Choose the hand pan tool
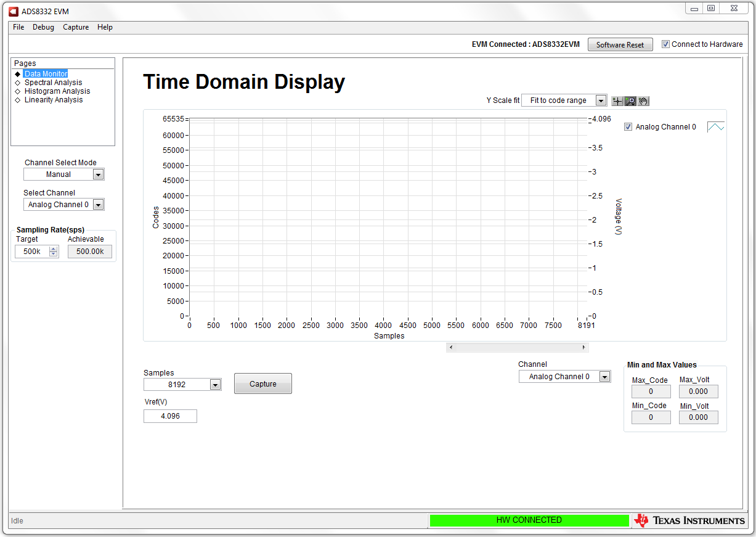Viewport: 756px width, 537px height. (643, 101)
